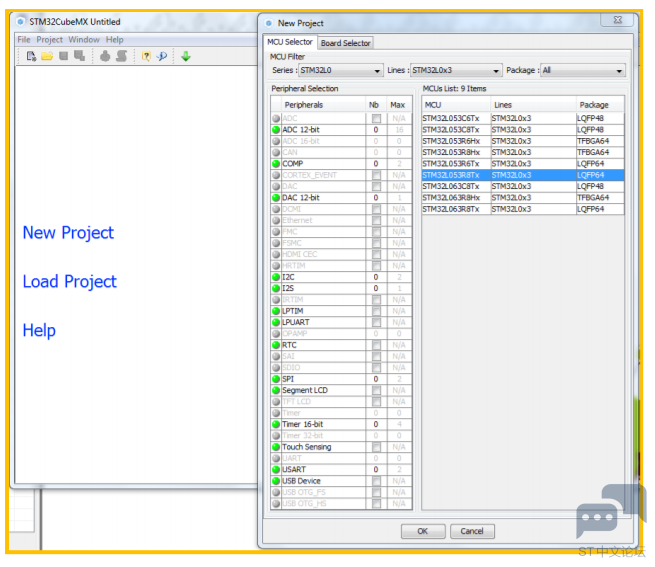Image resolution: width=655 pixels, height=567 pixels.
Task: Sort MCU list by Lines column header
Action: pos(533,105)
